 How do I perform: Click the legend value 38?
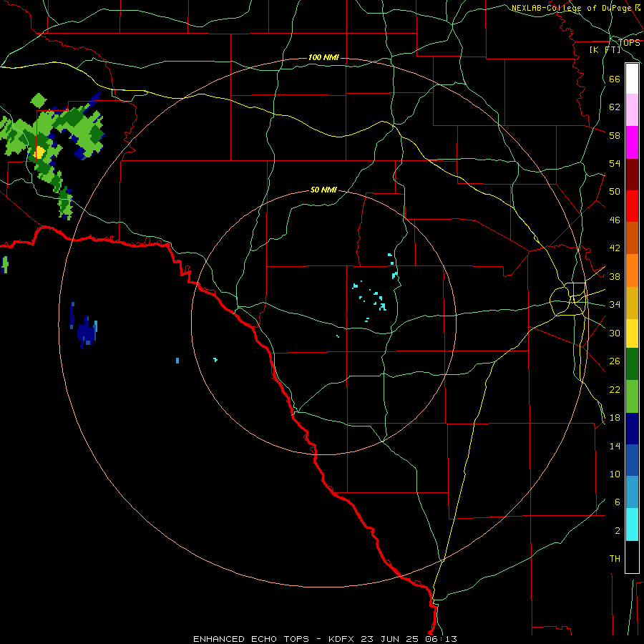pyautogui.click(x=615, y=276)
